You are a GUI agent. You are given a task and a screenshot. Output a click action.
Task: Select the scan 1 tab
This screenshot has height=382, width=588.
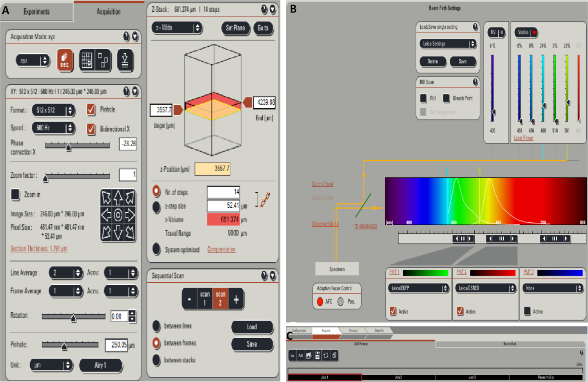click(205, 299)
